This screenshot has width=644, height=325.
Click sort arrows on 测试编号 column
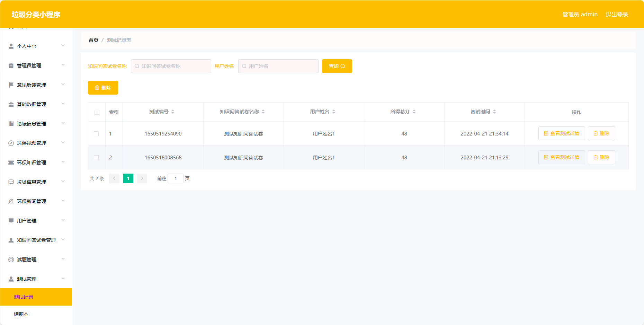(173, 112)
